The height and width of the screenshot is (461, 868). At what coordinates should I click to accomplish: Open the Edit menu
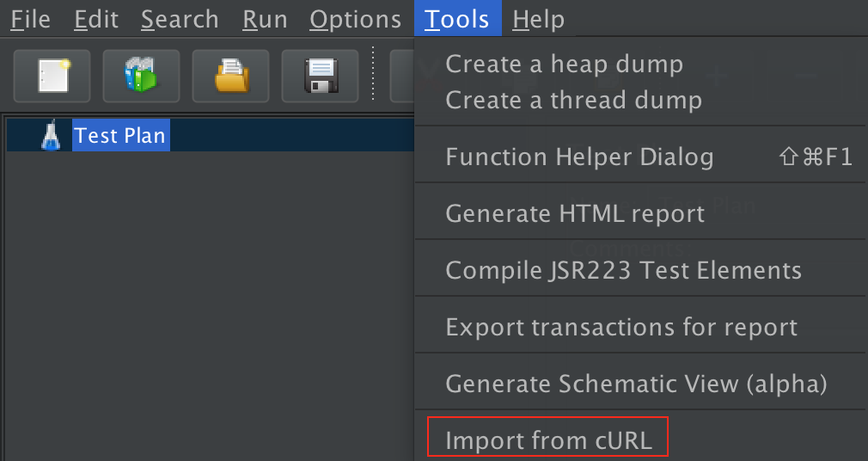click(96, 19)
